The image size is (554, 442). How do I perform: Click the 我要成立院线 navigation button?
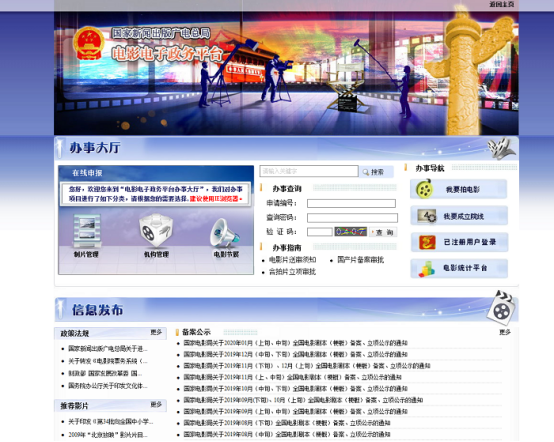coord(459,216)
